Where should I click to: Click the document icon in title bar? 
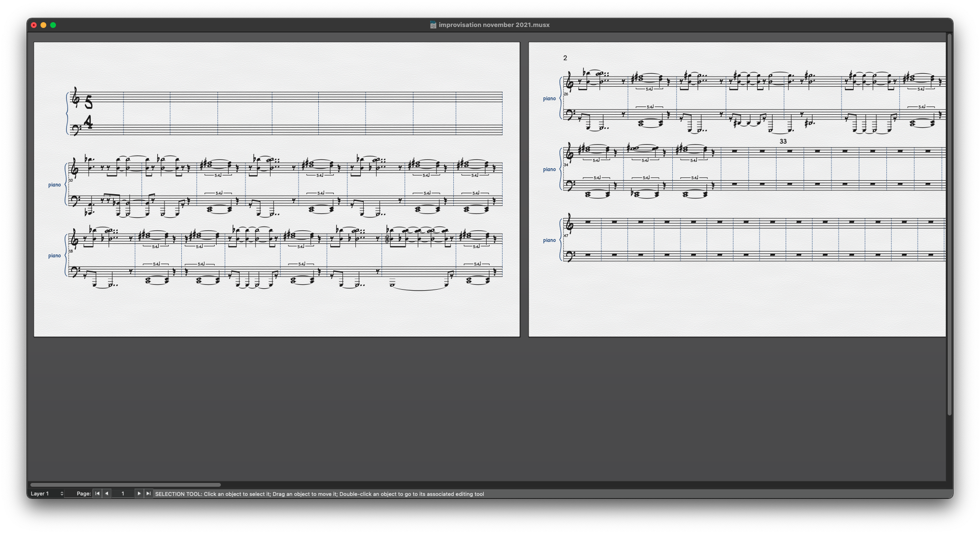(x=433, y=25)
